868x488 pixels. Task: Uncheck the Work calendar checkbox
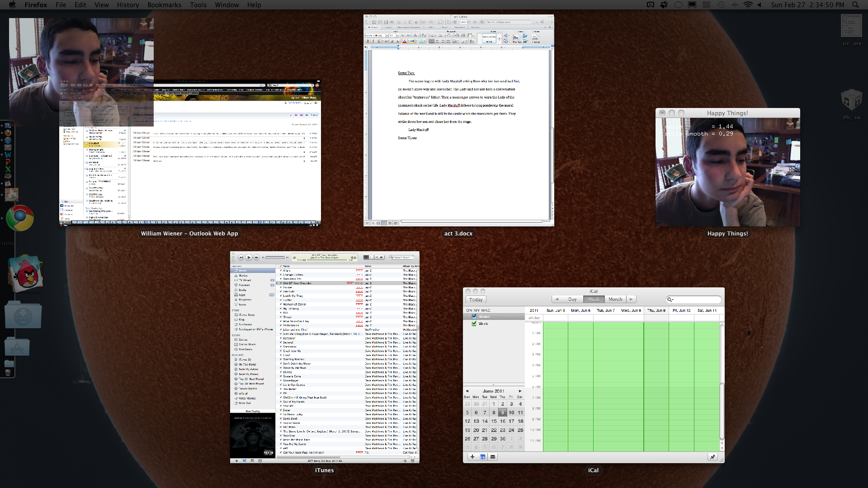click(x=474, y=324)
